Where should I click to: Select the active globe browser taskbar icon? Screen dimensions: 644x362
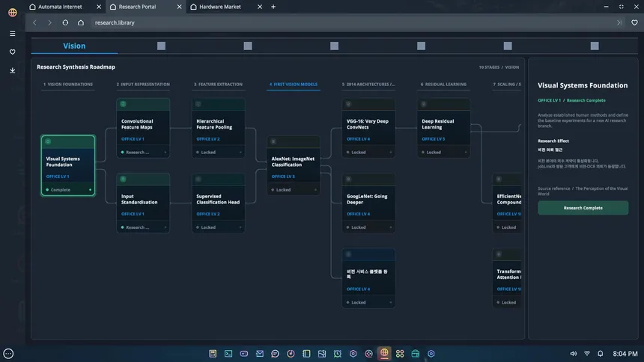click(x=384, y=352)
